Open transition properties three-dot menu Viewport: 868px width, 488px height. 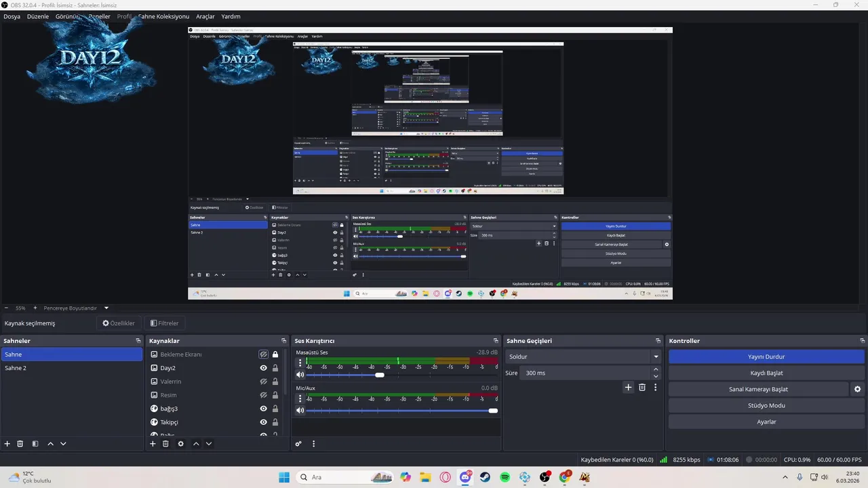pos(655,387)
